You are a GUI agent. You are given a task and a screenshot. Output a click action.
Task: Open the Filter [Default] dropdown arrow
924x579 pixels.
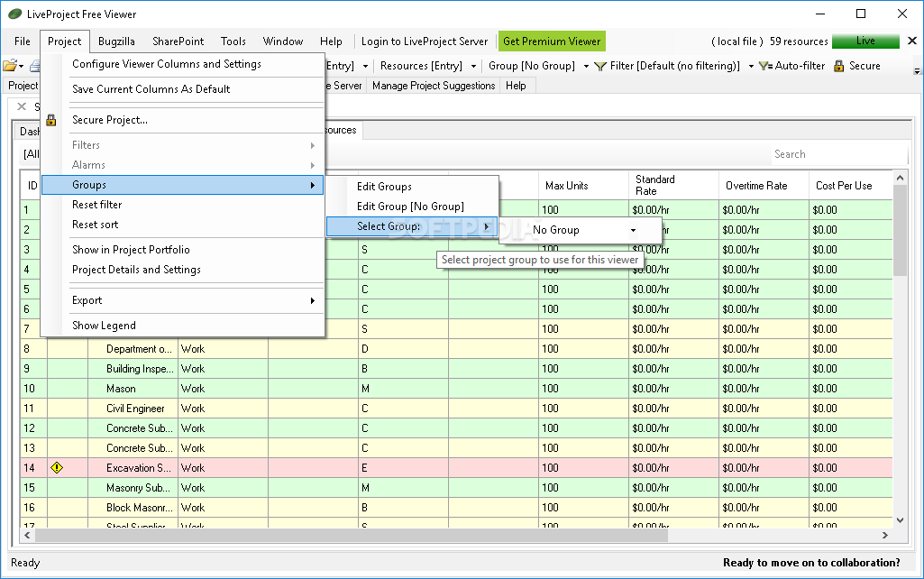[x=751, y=66]
